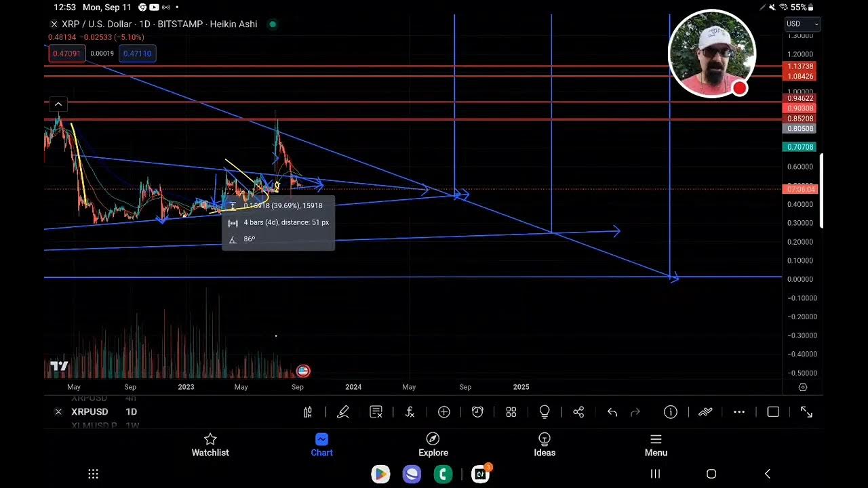Open the three-dots more options
This screenshot has width=868, height=488.
(x=739, y=412)
